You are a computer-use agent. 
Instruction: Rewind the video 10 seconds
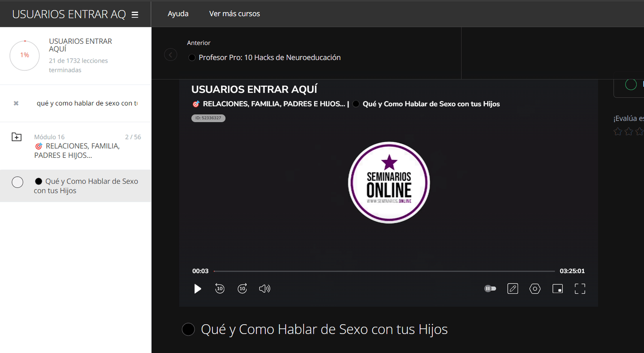click(220, 289)
